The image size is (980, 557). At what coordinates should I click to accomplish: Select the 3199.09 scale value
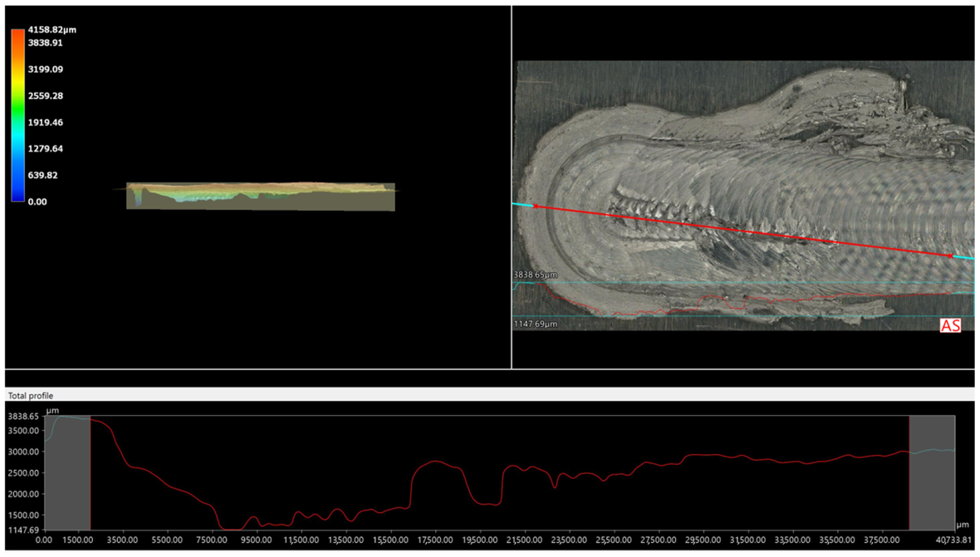click(x=46, y=69)
